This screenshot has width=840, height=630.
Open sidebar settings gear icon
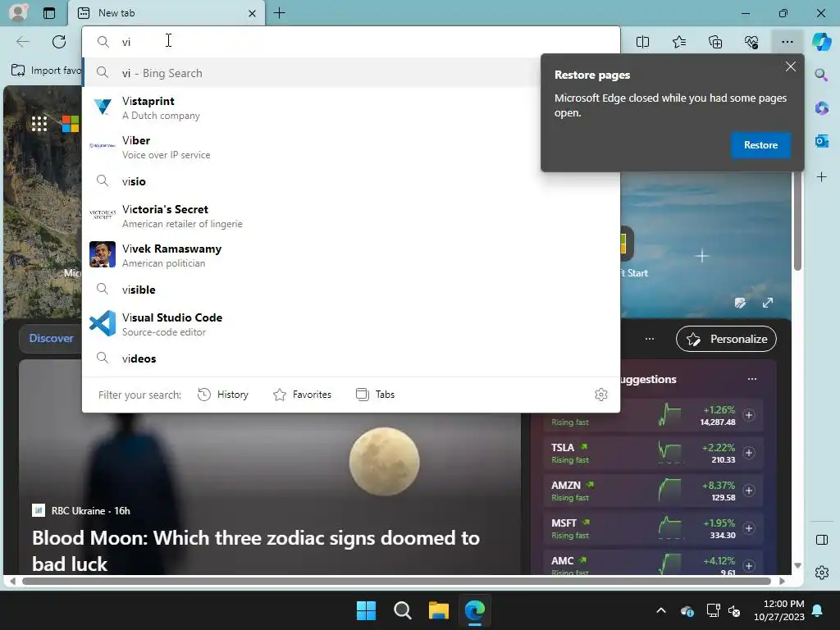(x=821, y=573)
